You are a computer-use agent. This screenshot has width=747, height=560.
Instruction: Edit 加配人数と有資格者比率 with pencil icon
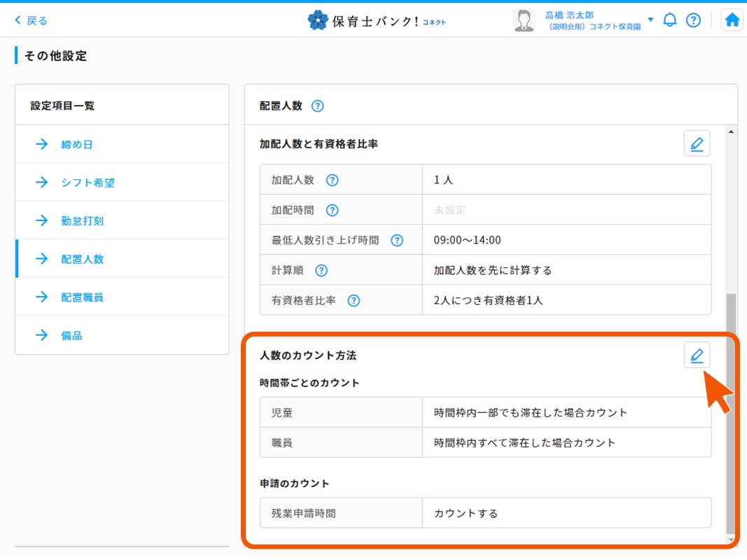697,143
